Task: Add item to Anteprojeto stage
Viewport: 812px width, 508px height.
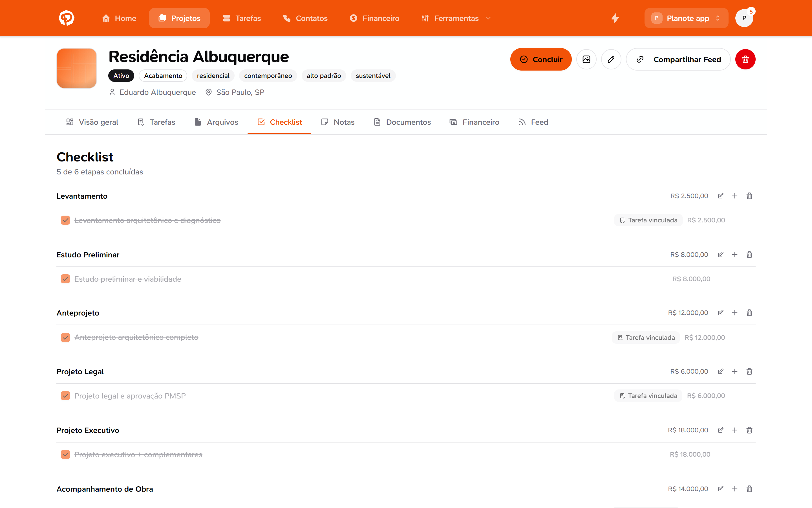Action: coord(735,313)
